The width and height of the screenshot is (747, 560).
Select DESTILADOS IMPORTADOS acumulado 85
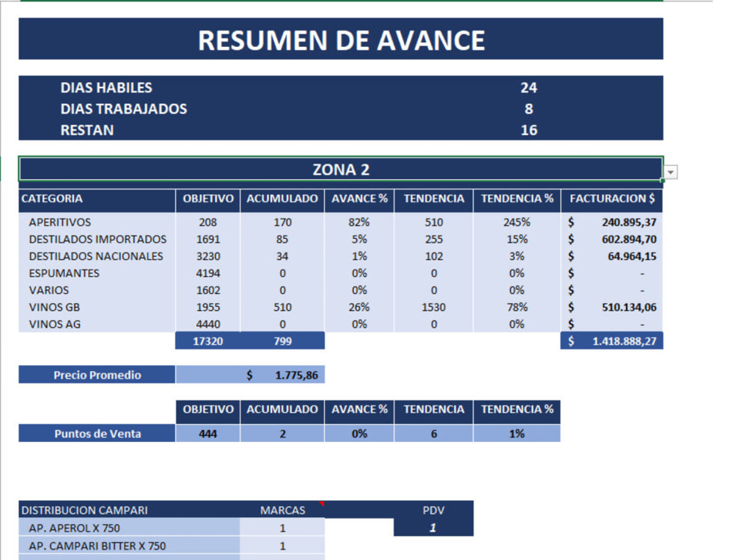282,239
